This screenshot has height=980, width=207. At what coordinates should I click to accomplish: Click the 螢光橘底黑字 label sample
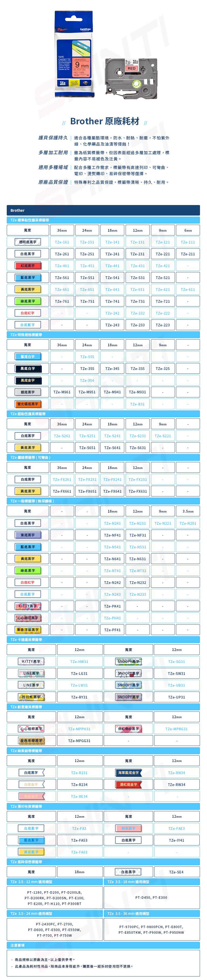(x=27, y=404)
